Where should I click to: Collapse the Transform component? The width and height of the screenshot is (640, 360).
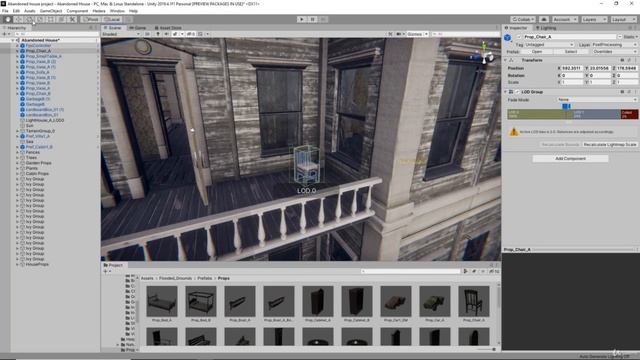(505, 60)
